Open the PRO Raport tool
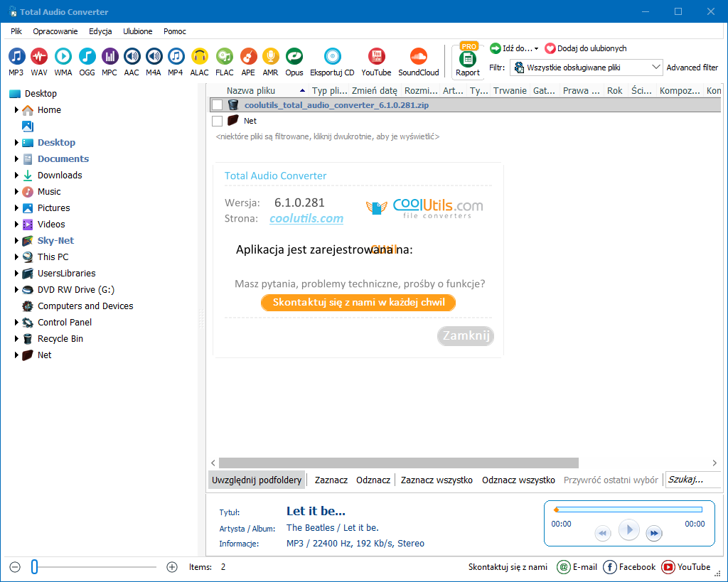The width and height of the screenshot is (728, 582). 468,60
